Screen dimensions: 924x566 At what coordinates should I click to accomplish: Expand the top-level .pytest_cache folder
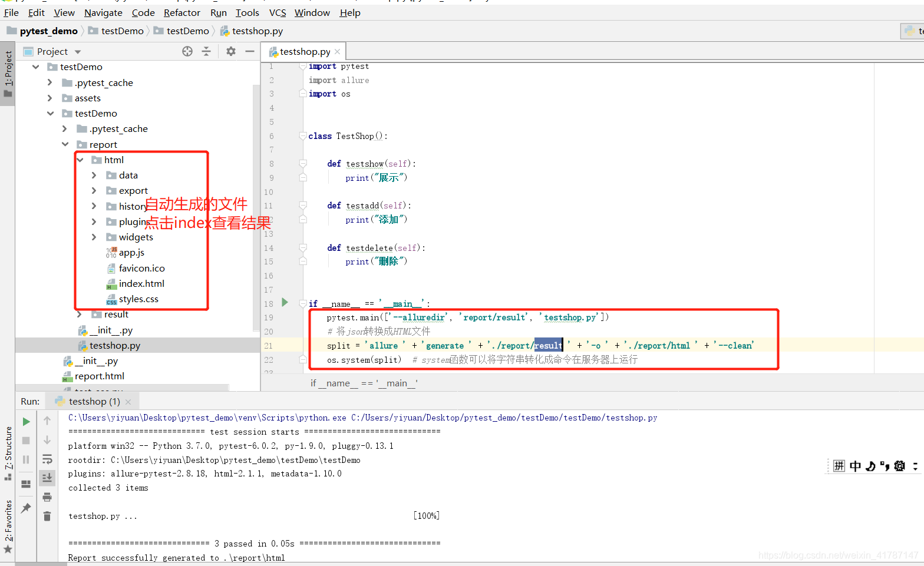point(50,82)
